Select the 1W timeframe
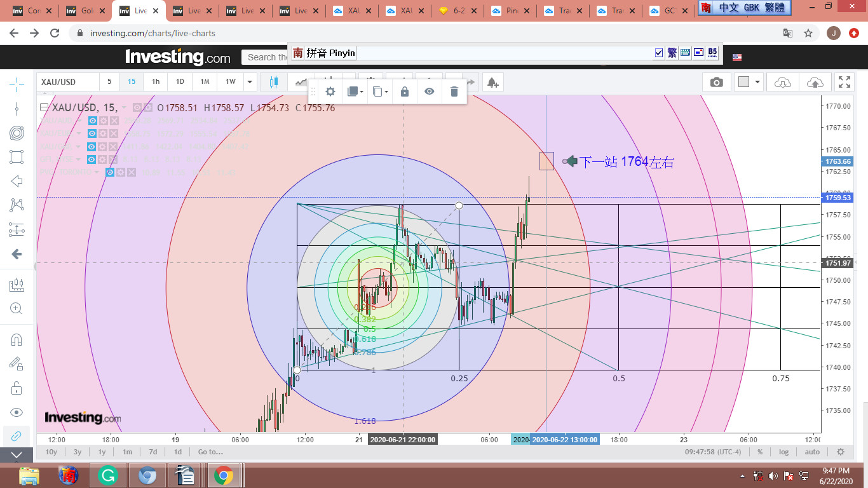Viewport: 868px width, 488px height. click(x=231, y=82)
